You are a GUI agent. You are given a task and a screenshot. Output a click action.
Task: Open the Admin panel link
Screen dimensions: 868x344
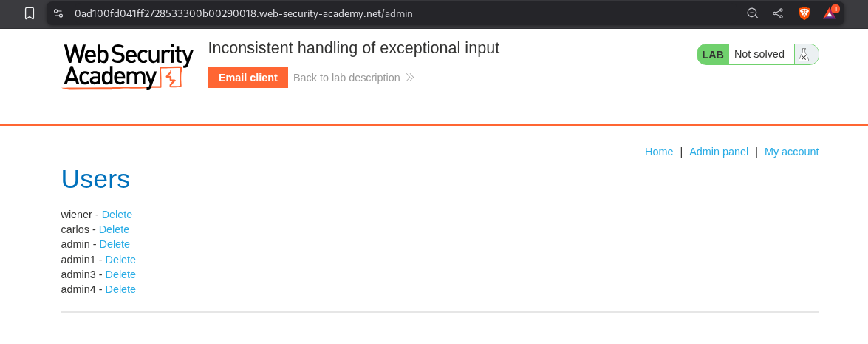tap(718, 152)
